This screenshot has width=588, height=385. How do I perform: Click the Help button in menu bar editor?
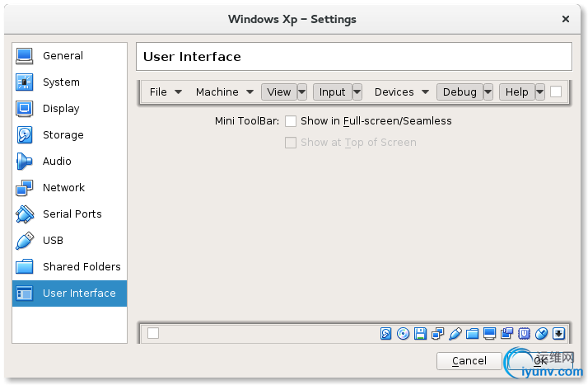[516, 92]
